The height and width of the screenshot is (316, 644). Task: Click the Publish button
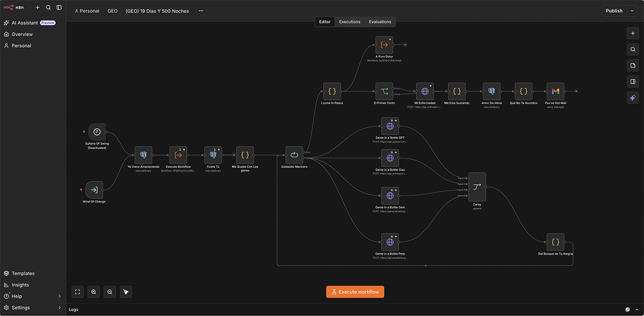pyautogui.click(x=614, y=11)
